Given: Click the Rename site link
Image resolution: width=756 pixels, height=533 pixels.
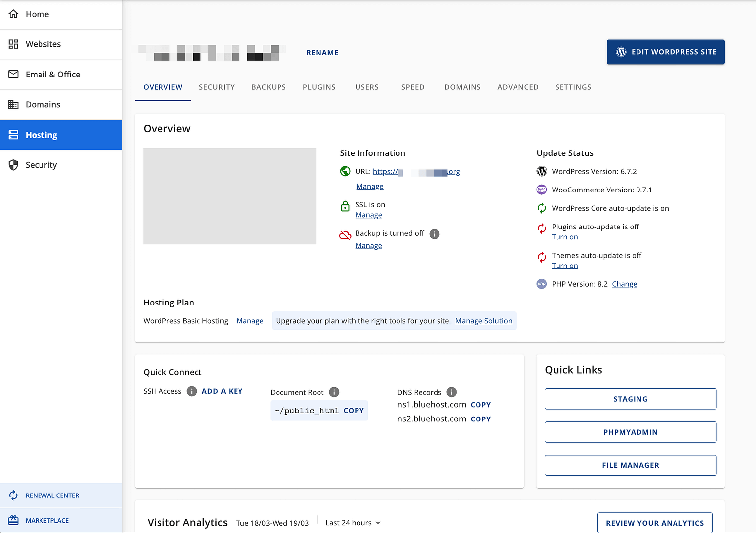Looking at the screenshot, I should click(322, 53).
